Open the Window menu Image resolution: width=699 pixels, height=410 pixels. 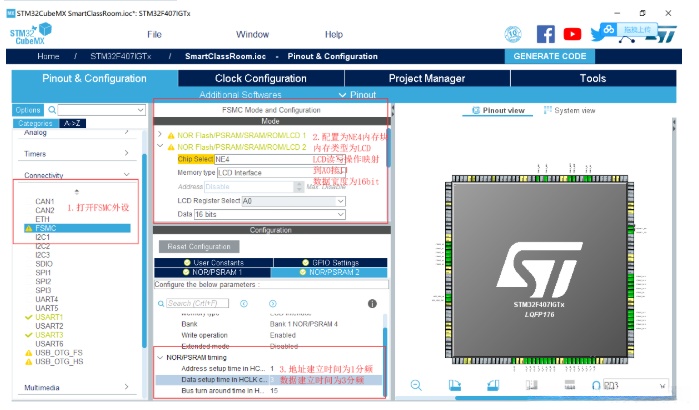(x=252, y=34)
